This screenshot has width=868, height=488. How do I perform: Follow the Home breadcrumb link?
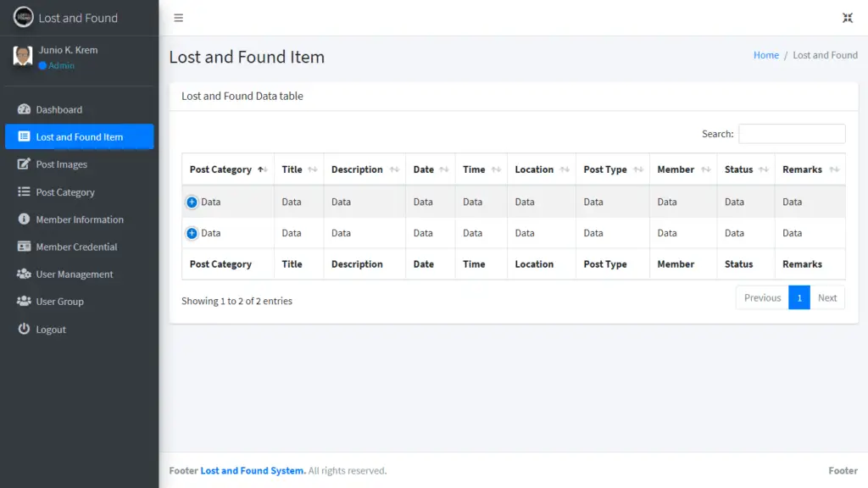766,55
